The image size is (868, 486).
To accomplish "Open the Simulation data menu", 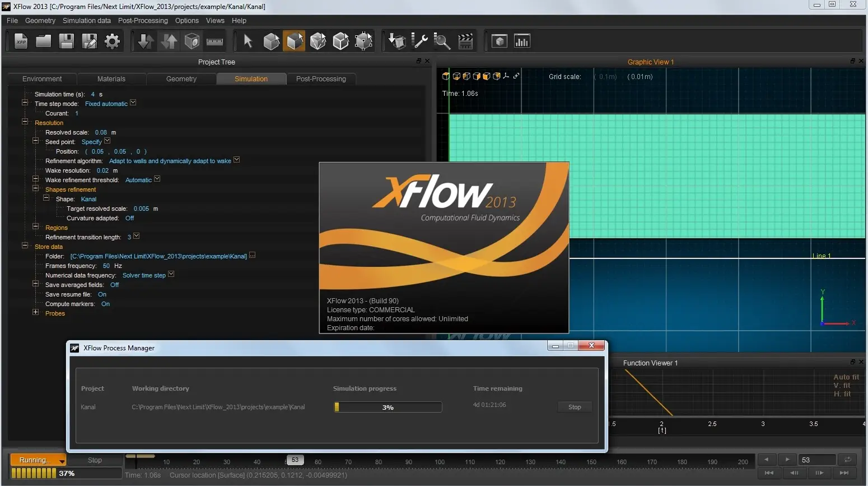I will (x=87, y=21).
